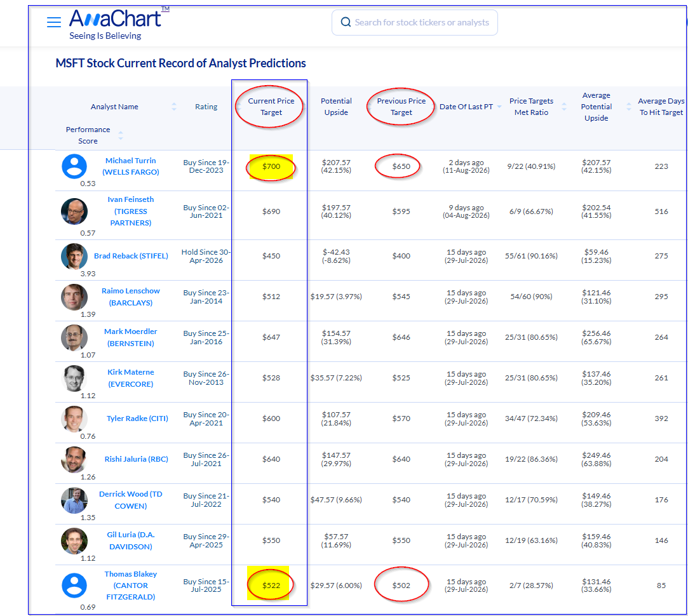Sort by Analyst Name arrows
The height and width of the screenshot is (616, 688).
click(x=174, y=107)
